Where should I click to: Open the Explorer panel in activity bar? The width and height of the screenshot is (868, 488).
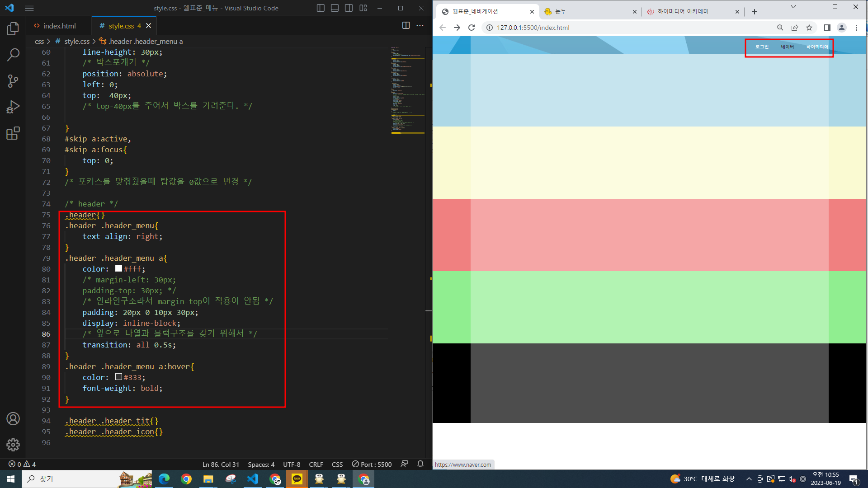click(x=13, y=29)
